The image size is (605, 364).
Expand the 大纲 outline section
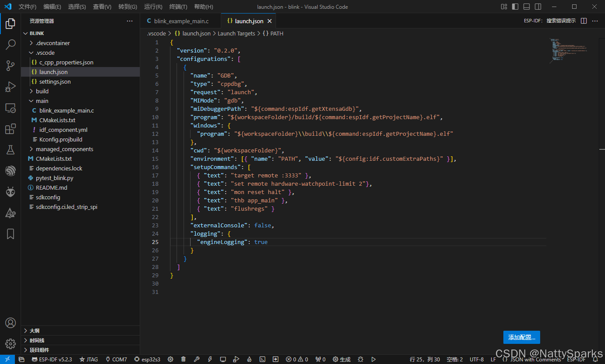[x=81, y=331]
